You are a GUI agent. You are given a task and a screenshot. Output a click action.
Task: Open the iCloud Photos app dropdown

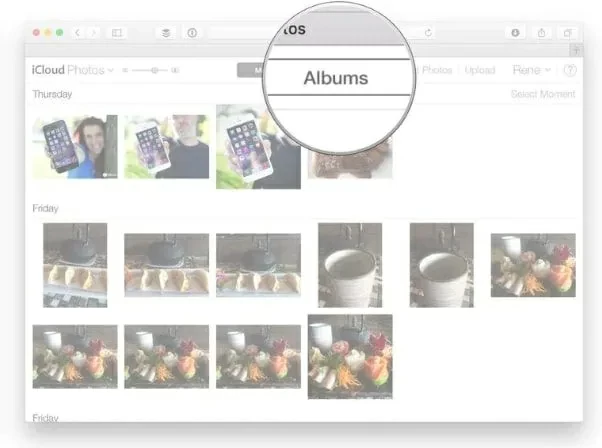click(73, 70)
